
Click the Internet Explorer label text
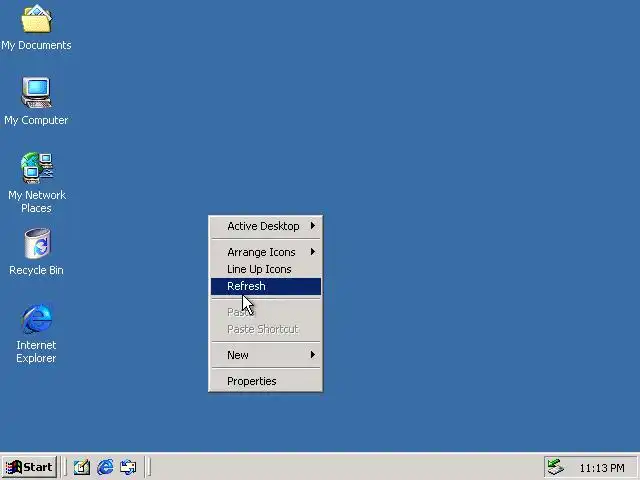tap(36, 352)
